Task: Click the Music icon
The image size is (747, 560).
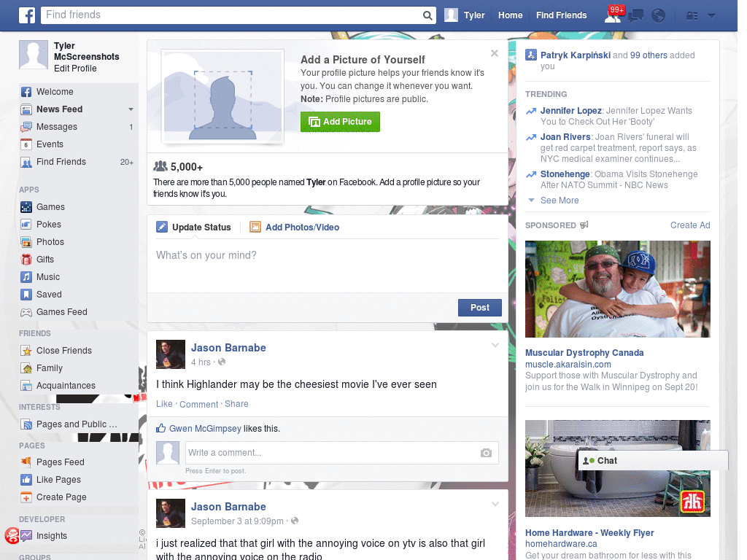Action: point(26,277)
